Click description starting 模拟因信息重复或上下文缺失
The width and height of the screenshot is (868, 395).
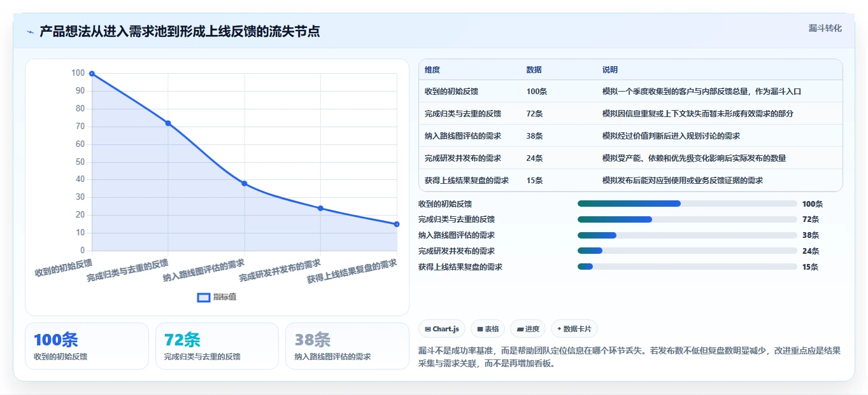(698, 114)
